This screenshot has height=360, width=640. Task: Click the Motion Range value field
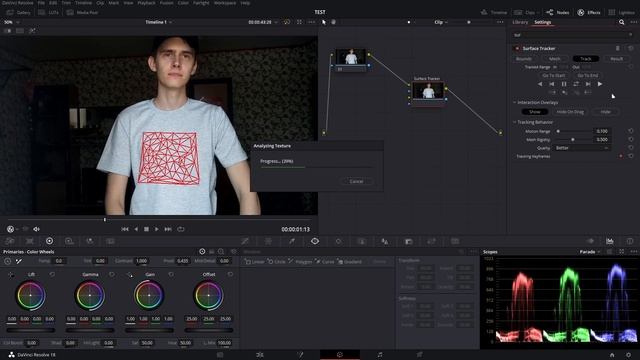[x=602, y=131]
